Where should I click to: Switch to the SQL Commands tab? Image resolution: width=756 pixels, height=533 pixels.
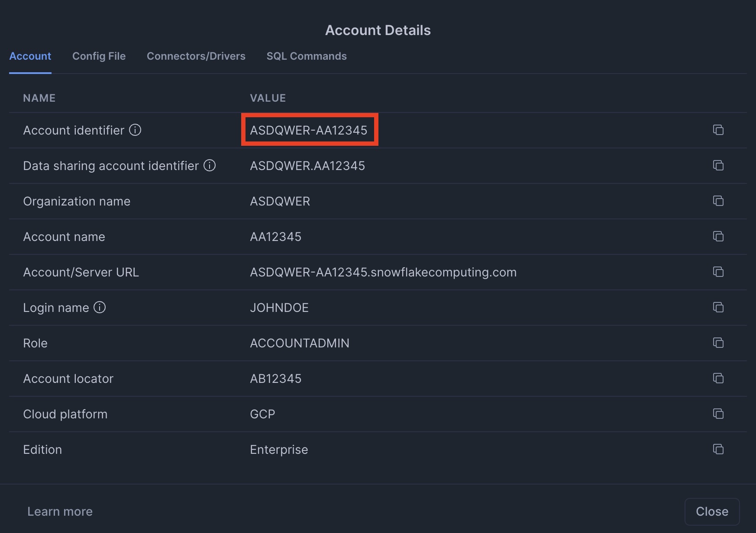(x=307, y=56)
